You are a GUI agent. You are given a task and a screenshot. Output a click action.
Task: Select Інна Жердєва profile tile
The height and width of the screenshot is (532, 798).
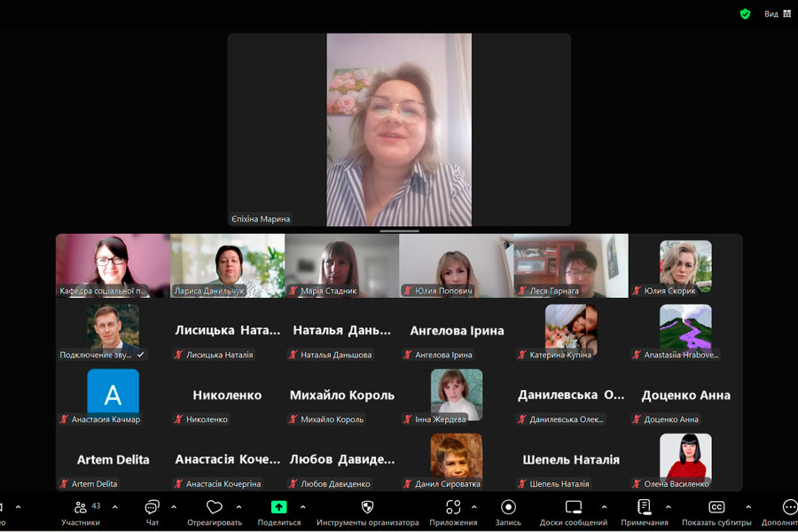click(457, 395)
